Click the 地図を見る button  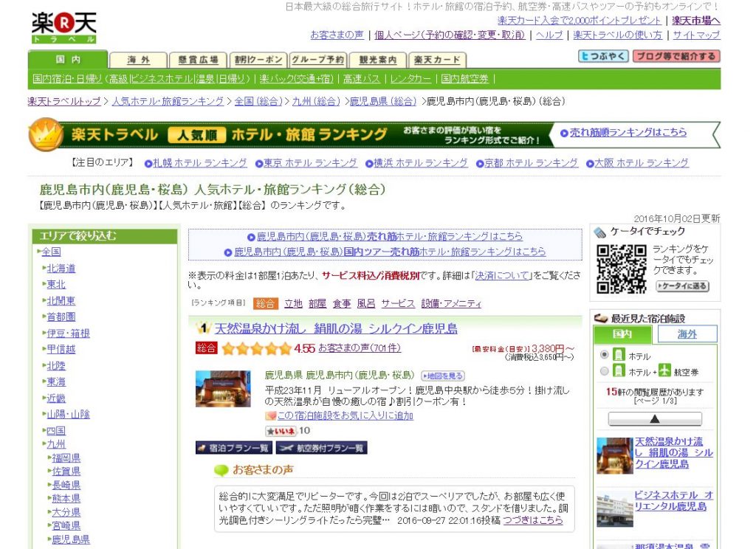click(x=443, y=376)
